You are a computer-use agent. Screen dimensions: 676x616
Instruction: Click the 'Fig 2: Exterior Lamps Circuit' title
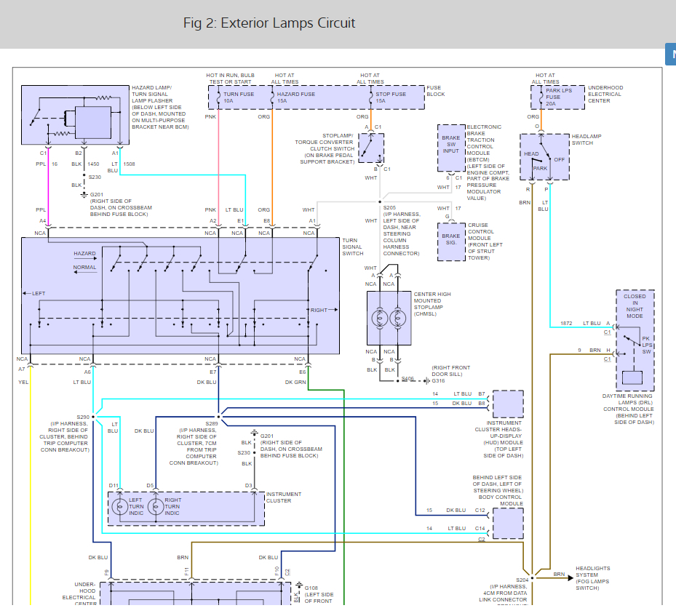coord(269,23)
